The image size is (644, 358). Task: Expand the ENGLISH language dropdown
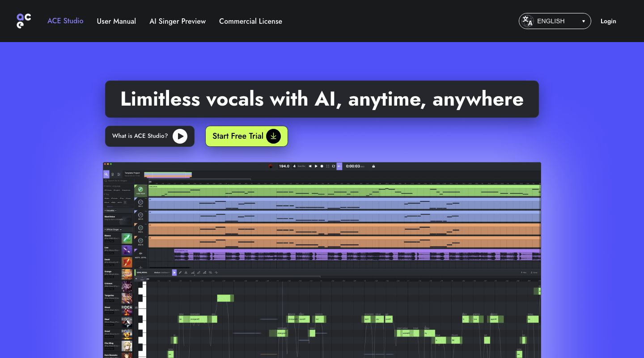tap(555, 21)
